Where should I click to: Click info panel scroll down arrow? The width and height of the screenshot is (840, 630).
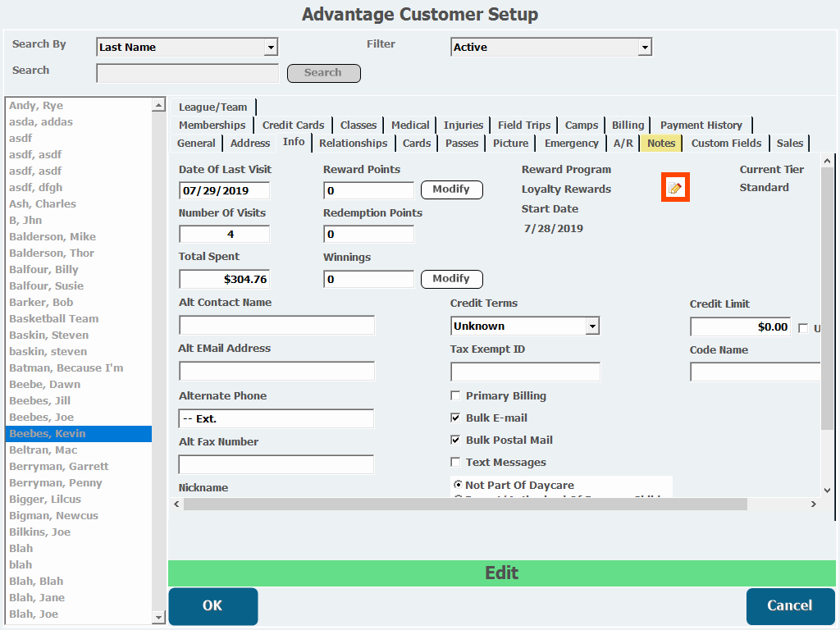point(827,491)
